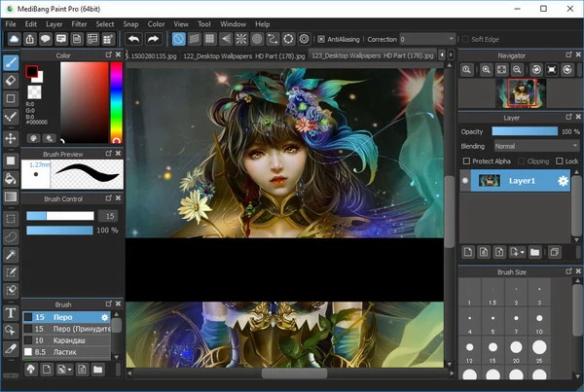Screen dimensions: 584x392
Task: Open the Filter menu
Action: coord(79,24)
